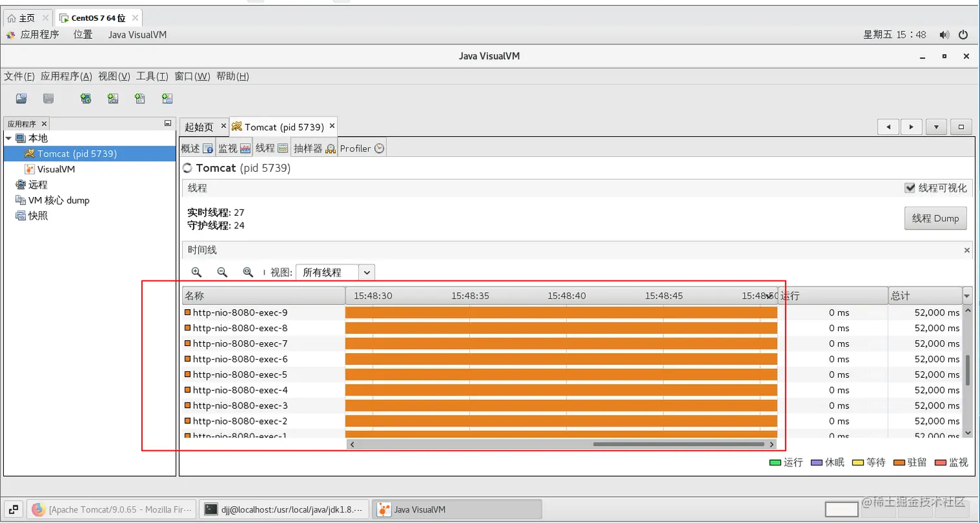This screenshot has height=523, width=980.
Task: Click the show-desktop icon in the taskbar
Action: [x=14, y=509]
